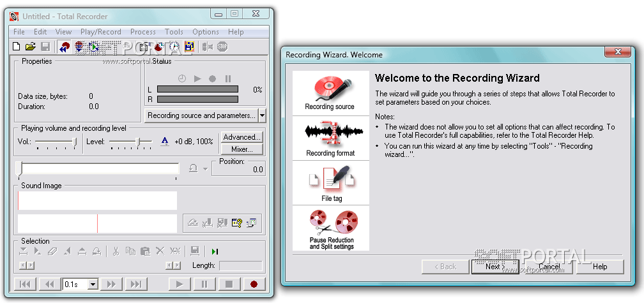644x303 pixels.
Task: Start recording with the red Record button
Action: pyautogui.click(x=254, y=284)
